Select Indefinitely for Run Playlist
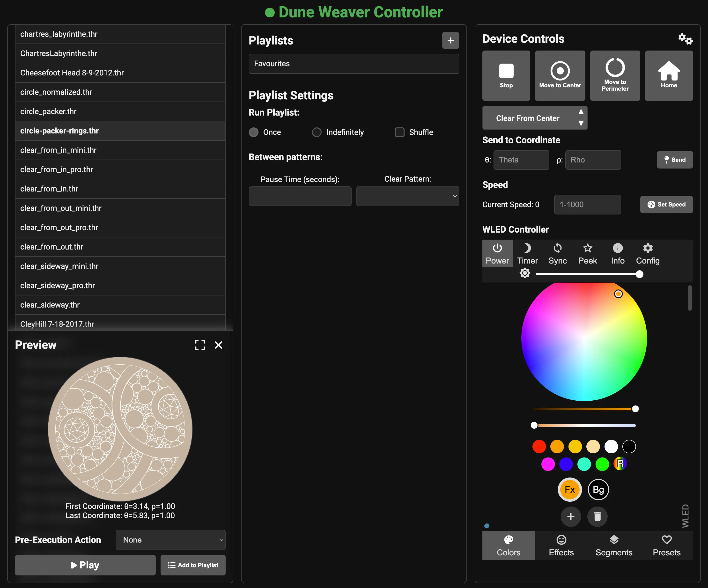The image size is (708, 588). pyautogui.click(x=317, y=132)
